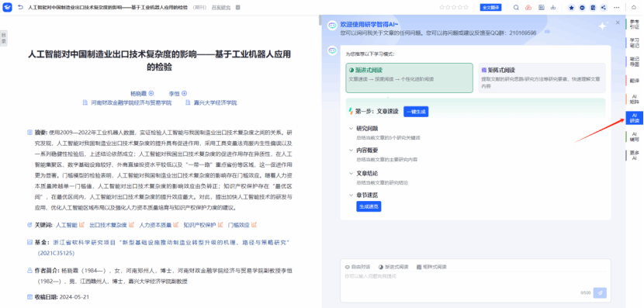Click the sparkle icon in the AI panel header
This screenshot has height=308, width=644.
[x=603, y=26]
